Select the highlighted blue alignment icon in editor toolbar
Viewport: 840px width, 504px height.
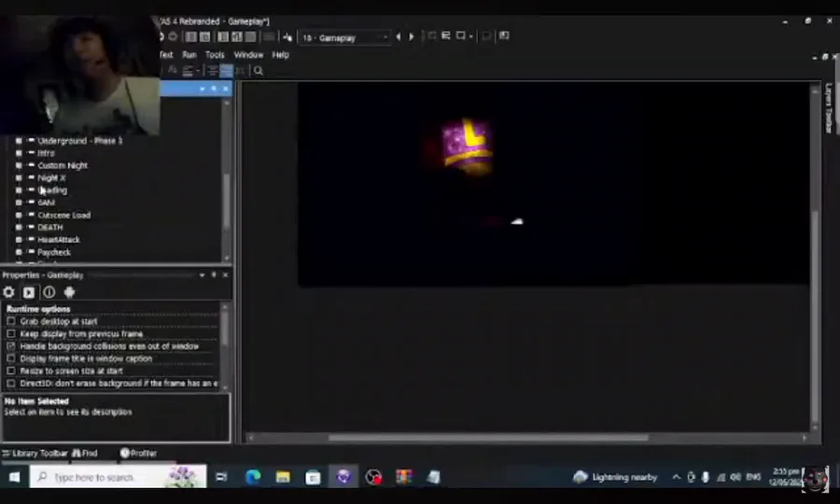(226, 71)
